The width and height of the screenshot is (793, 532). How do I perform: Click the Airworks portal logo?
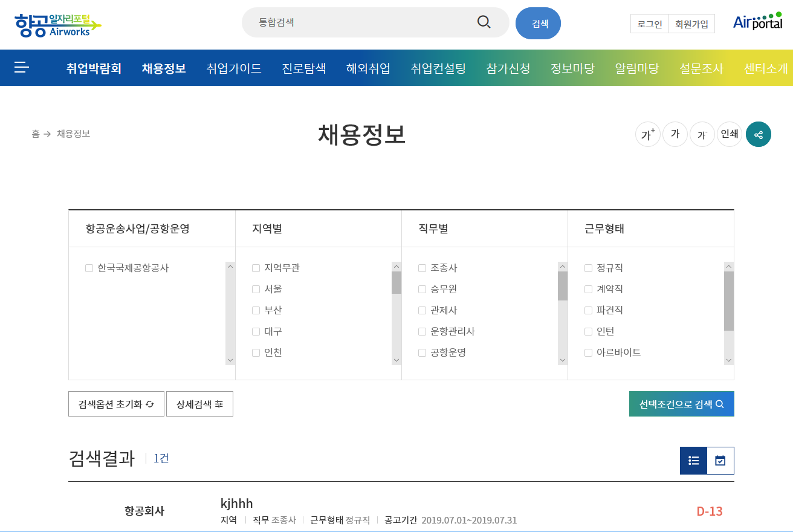tap(57, 25)
